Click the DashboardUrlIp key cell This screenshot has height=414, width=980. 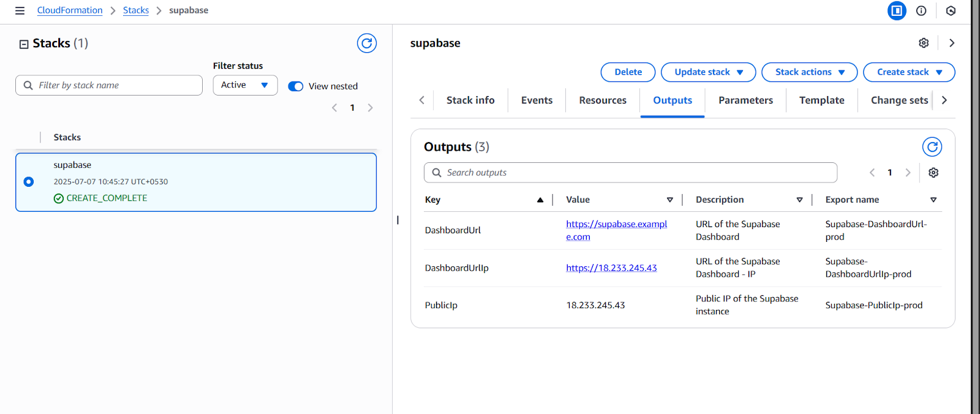tap(457, 268)
